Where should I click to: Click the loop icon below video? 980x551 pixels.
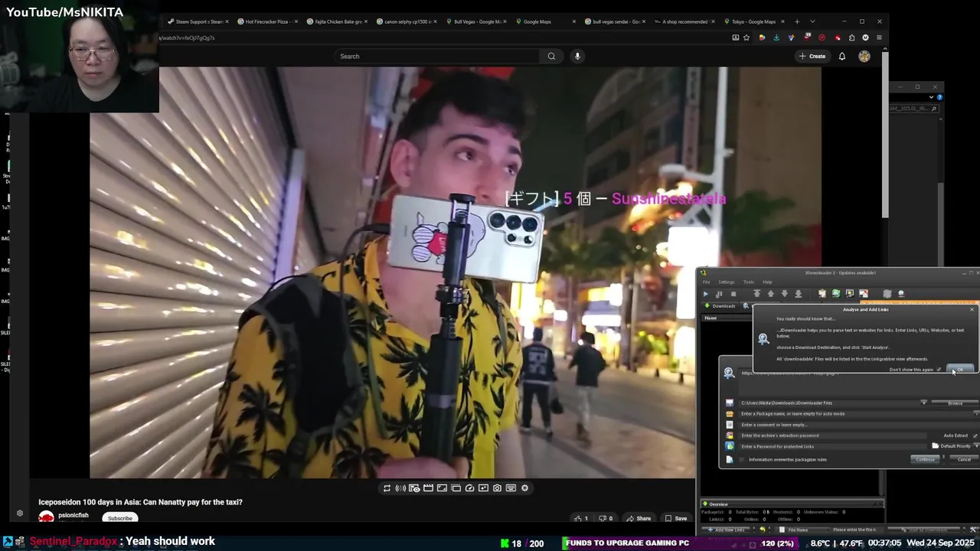pyautogui.click(x=387, y=488)
